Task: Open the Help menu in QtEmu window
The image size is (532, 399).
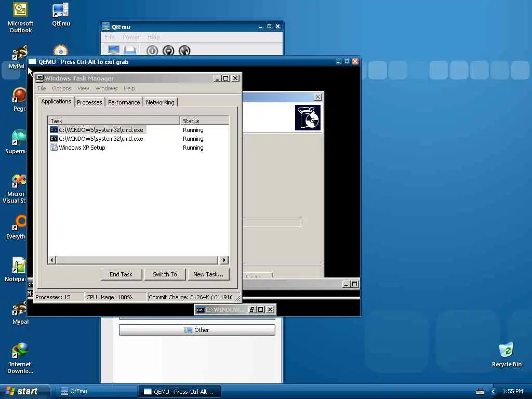Action: [153, 37]
